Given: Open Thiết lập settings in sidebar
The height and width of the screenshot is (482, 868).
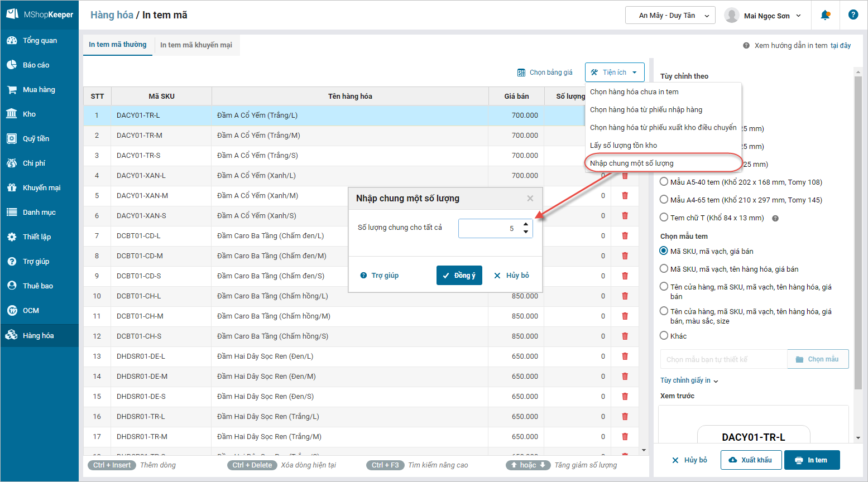Looking at the screenshot, I should point(36,237).
